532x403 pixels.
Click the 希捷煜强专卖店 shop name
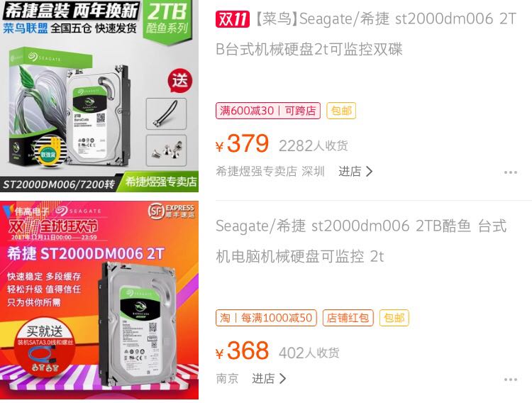[x=257, y=172]
